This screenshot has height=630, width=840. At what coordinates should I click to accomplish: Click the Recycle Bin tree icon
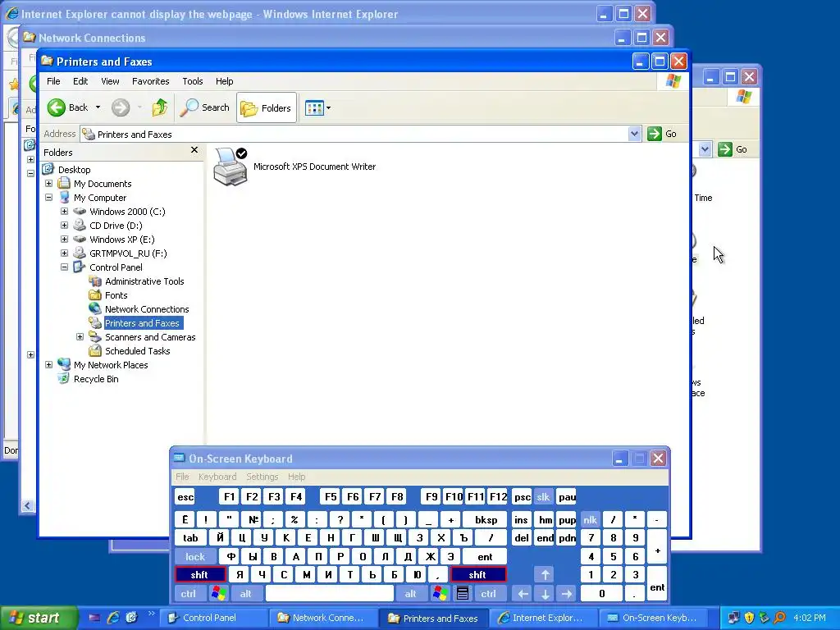(x=64, y=379)
